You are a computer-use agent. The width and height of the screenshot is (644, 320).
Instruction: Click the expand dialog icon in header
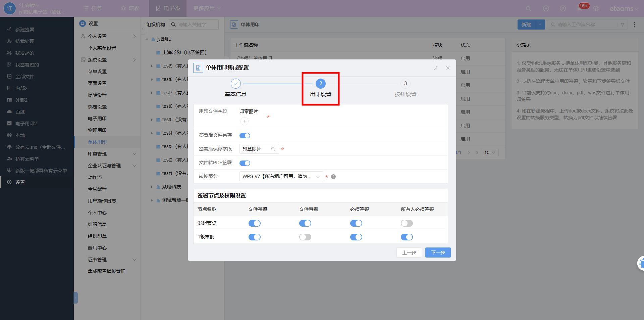pos(436,68)
